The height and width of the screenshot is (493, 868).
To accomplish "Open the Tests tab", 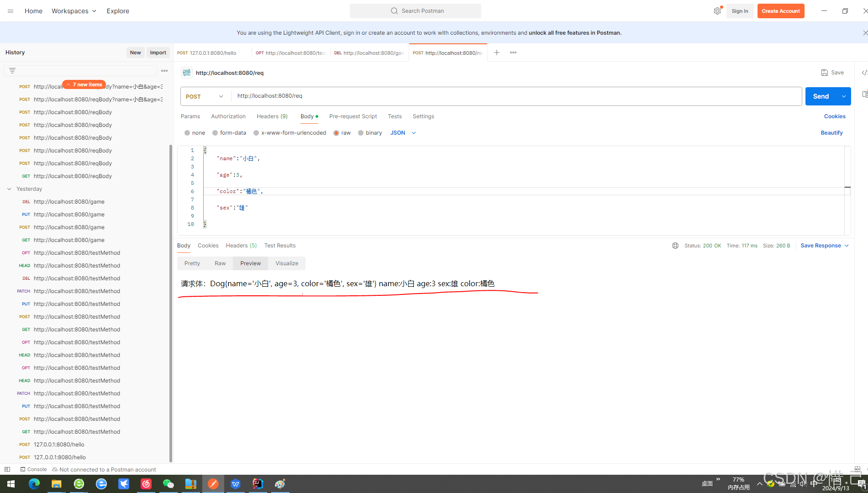I will [395, 116].
